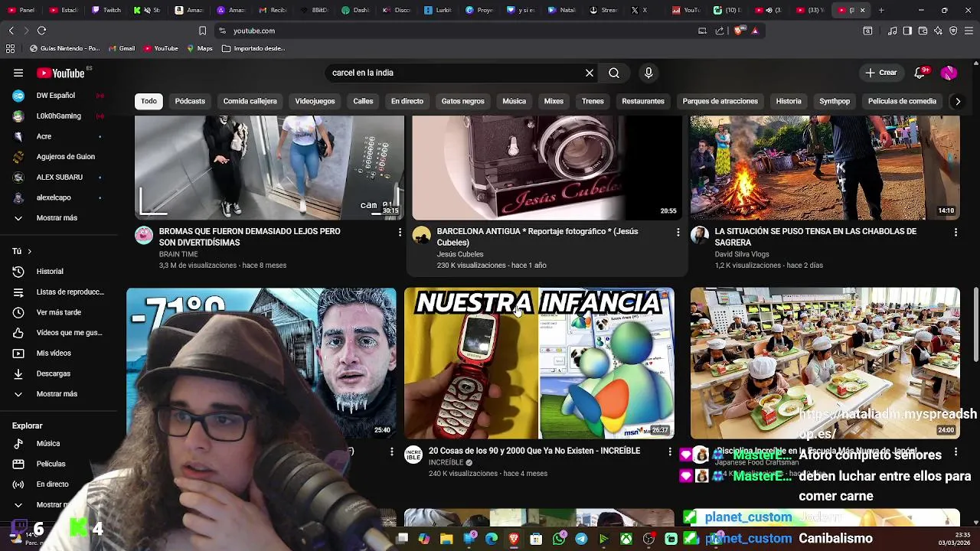Switch to the Twitch browser tab
The image size is (980, 551).
(106, 10)
